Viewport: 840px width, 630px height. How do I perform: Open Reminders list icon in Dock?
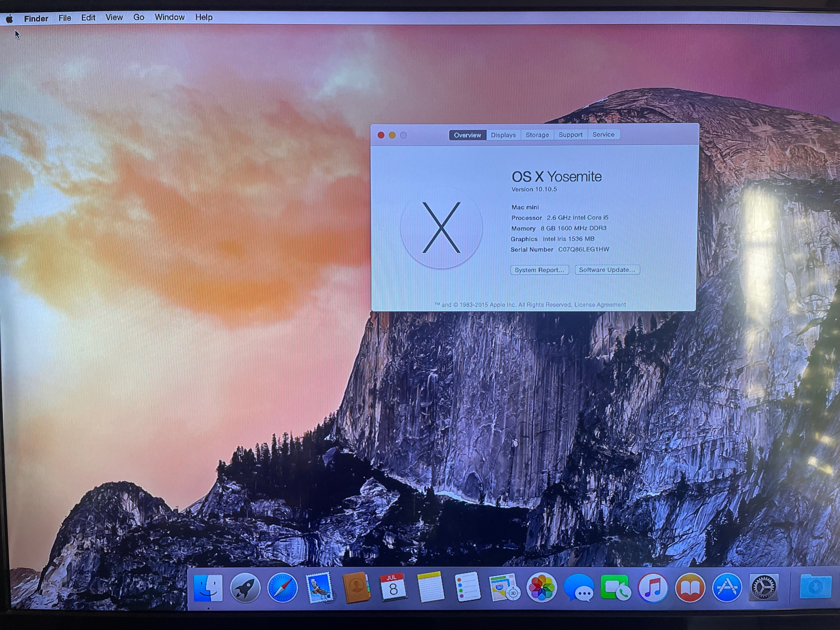(467, 587)
